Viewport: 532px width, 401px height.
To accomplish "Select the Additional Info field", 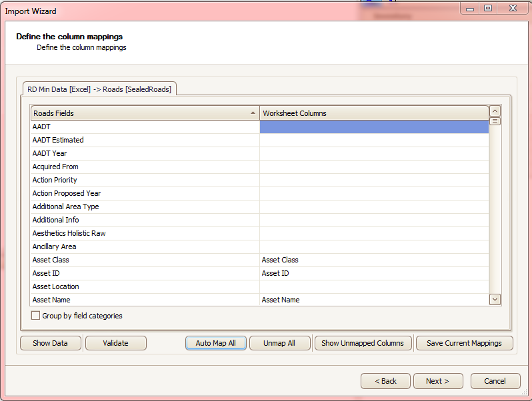I will (145, 220).
